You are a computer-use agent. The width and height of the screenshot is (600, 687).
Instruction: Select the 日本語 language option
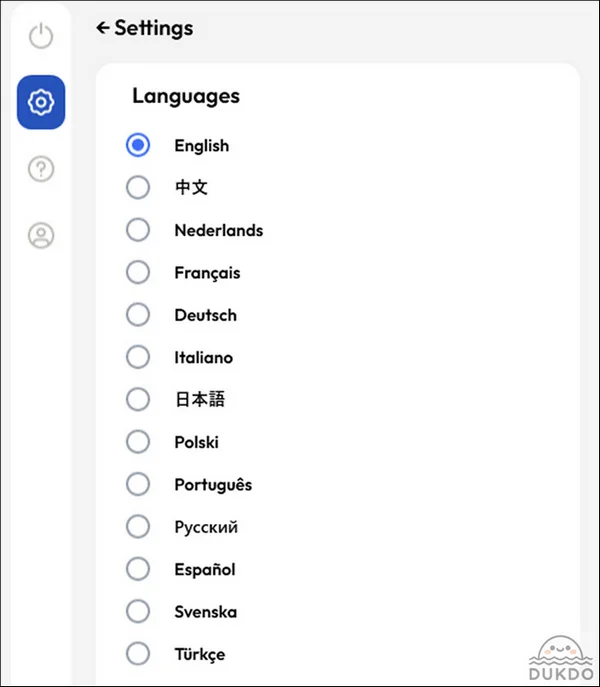138,399
